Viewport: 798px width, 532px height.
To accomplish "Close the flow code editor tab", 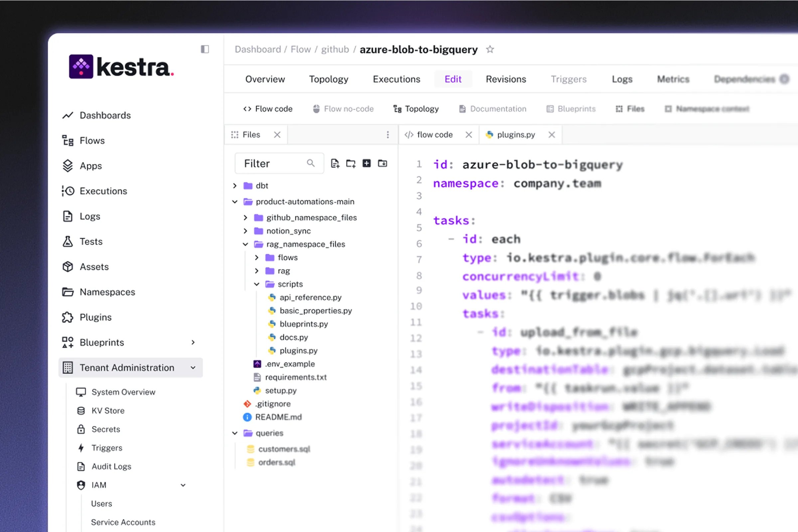I will pos(468,134).
